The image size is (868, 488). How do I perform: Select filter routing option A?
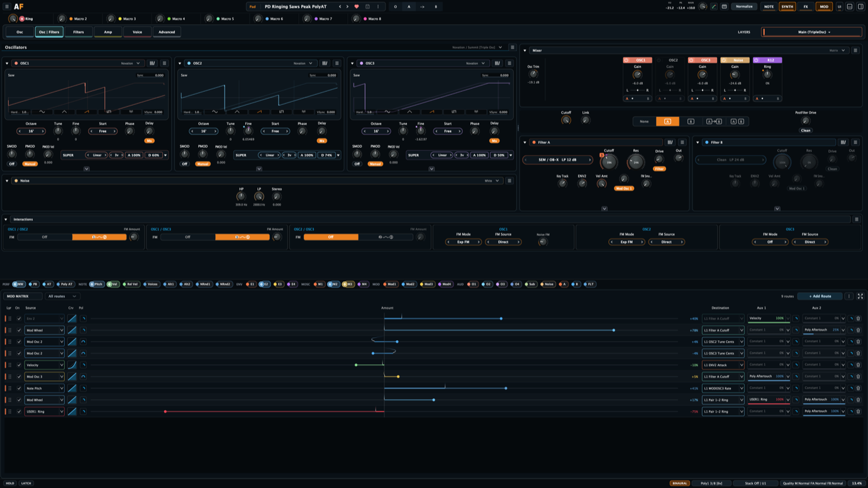pyautogui.click(x=667, y=121)
